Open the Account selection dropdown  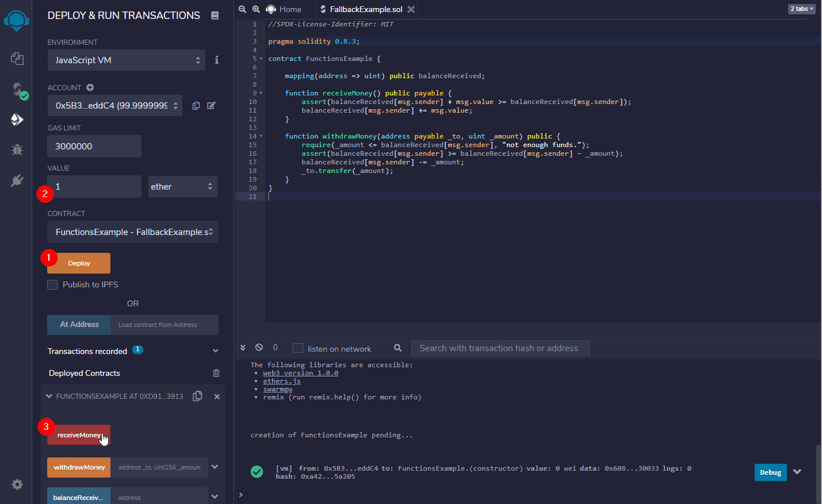click(x=114, y=106)
